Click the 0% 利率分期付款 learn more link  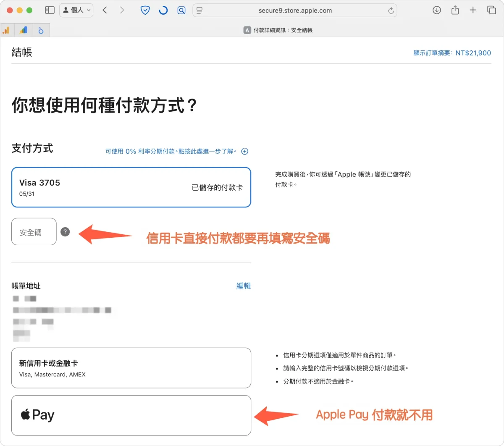click(x=171, y=151)
